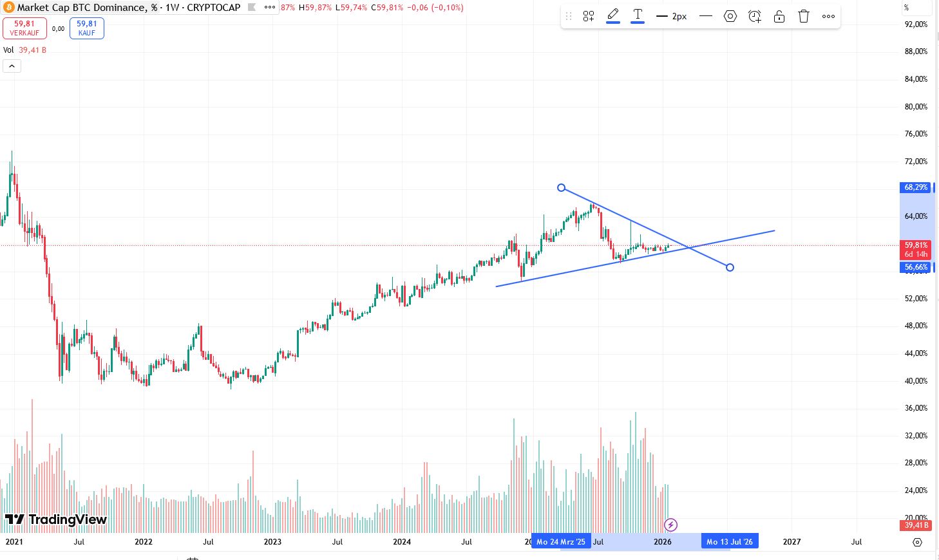Click the Mo 13 Jul '26 timeline marker

click(x=729, y=541)
